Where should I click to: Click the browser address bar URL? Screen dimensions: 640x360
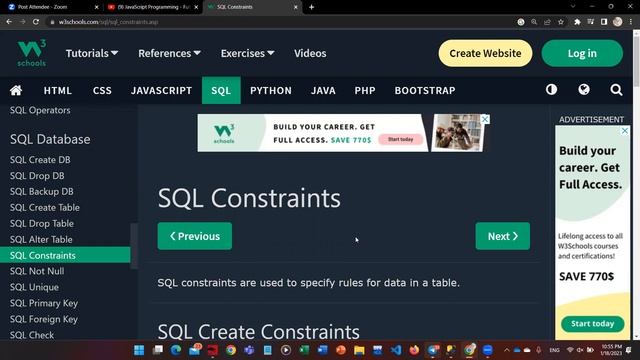click(x=108, y=22)
